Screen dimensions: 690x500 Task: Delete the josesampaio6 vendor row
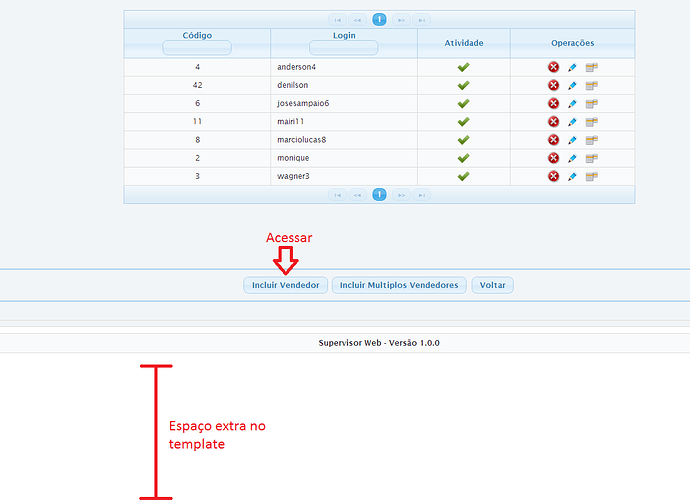pyautogui.click(x=553, y=103)
